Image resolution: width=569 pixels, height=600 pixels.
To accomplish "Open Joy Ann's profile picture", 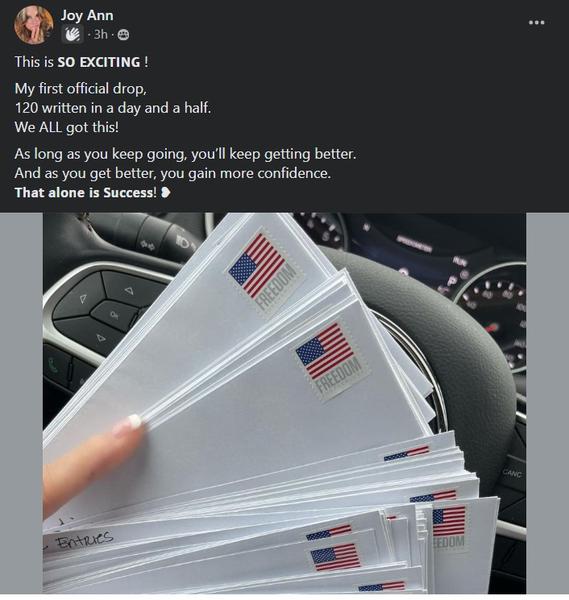I will (34, 25).
